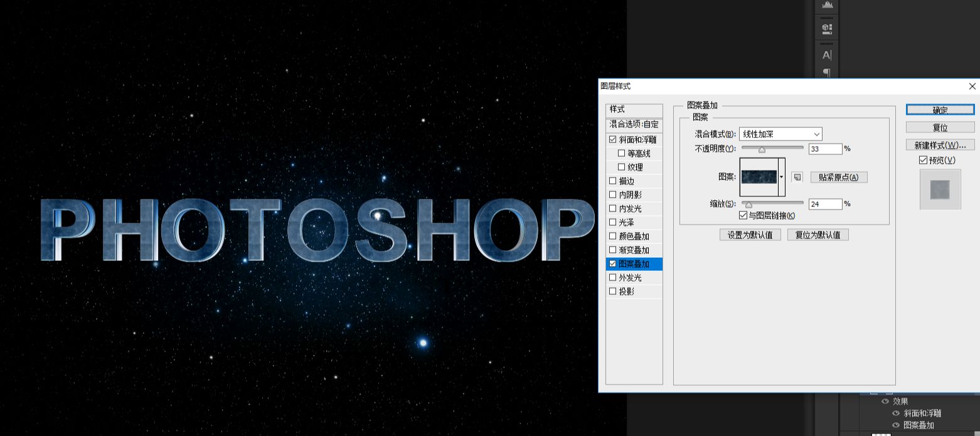Hide 图案叠加 effect eye in Layers panel
The width and height of the screenshot is (980, 436).
(896, 425)
